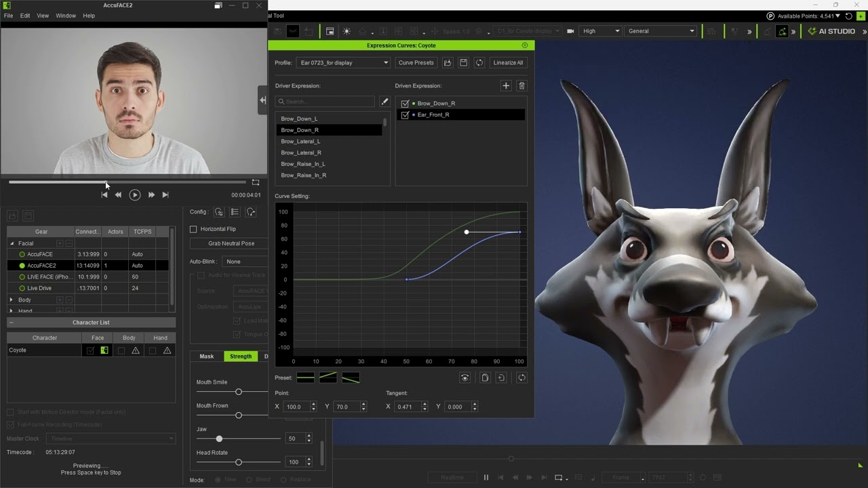868x488 pixels.
Task: Collapse the video panel side arrow
Action: tap(262, 100)
